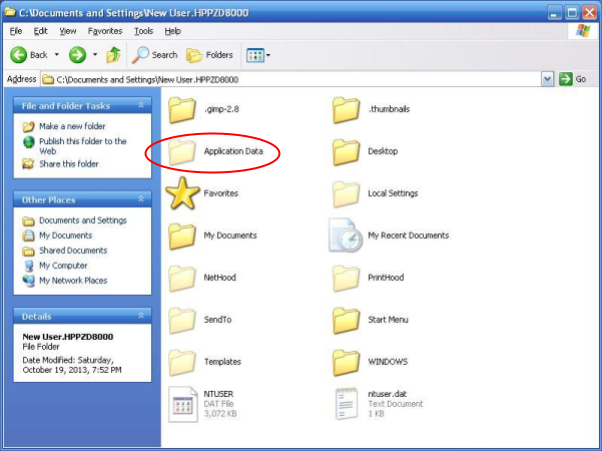602x451 pixels.
Task: Expand the Back history dropdown arrow
Action: pos(57,55)
